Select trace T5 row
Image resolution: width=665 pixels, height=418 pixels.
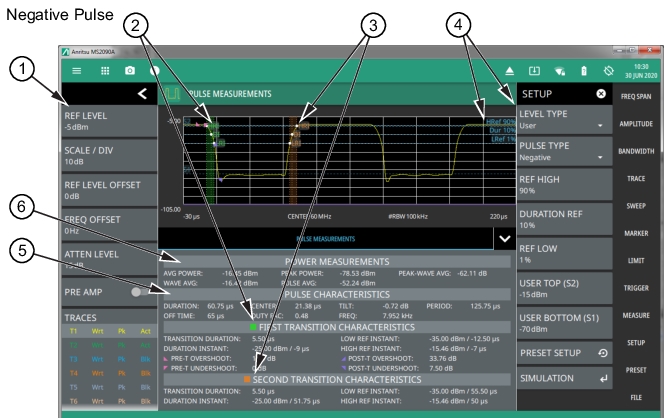coord(109,387)
